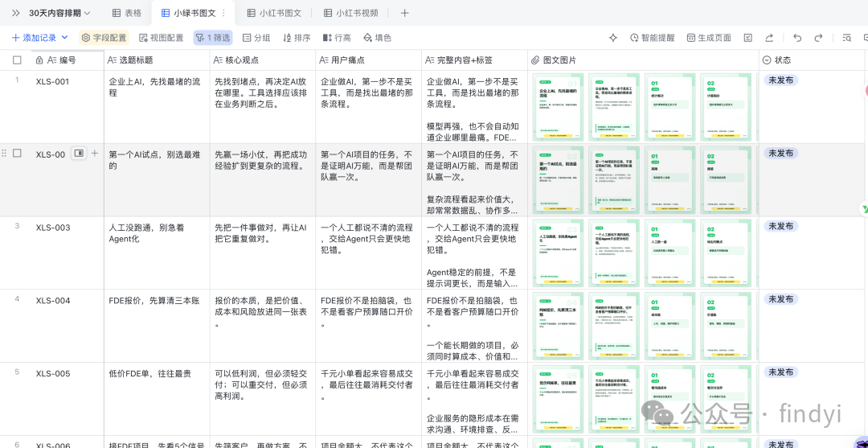The height and width of the screenshot is (448, 868).
Task: Open the 行高 row height options
Action: click(x=337, y=38)
